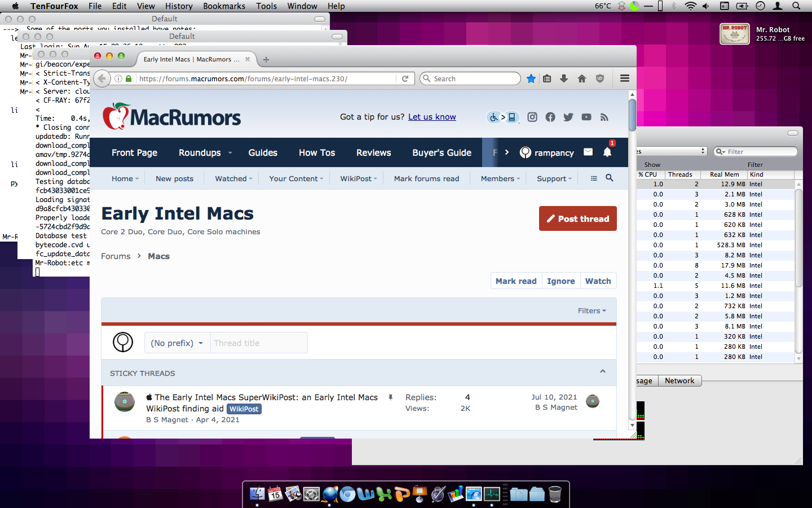812x508 pixels.
Task: Expand the Roundups dropdown arrow
Action: 230,153
